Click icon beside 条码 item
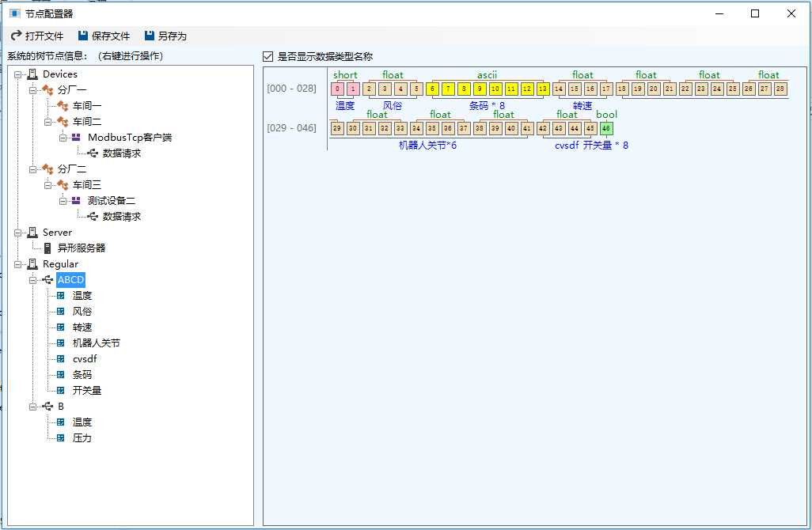Screen dimensions: 812x530 tap(61, 374)
